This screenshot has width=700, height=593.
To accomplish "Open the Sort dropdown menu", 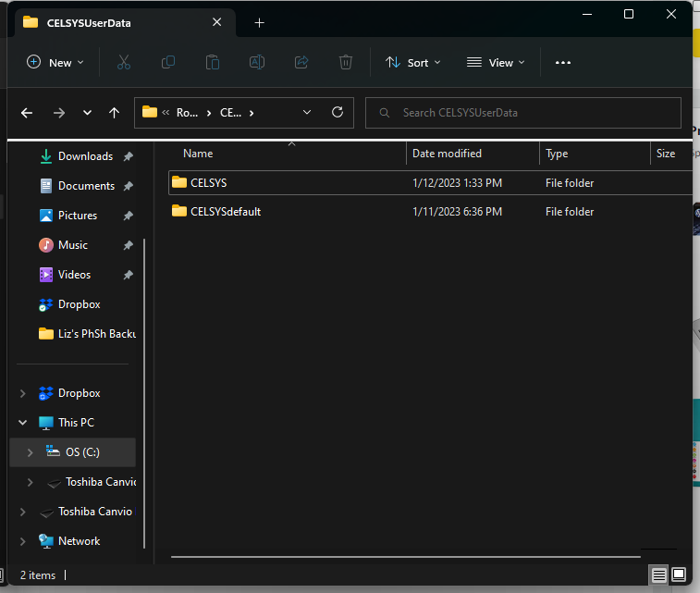I will (413, 62).
